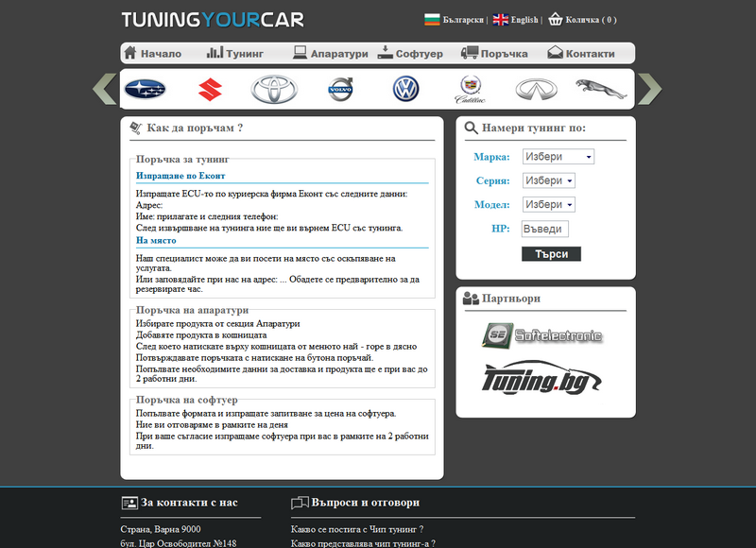This screenshot has height=548, width=756.
Task: Click the Infiniti brand logo
Action: [536, 89]
